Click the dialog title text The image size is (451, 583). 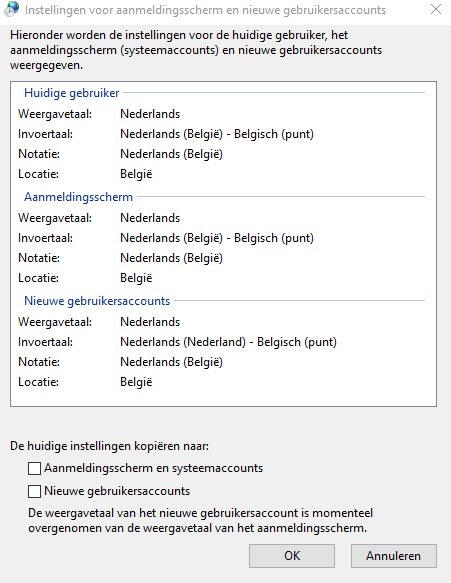[x=205, y=10]
